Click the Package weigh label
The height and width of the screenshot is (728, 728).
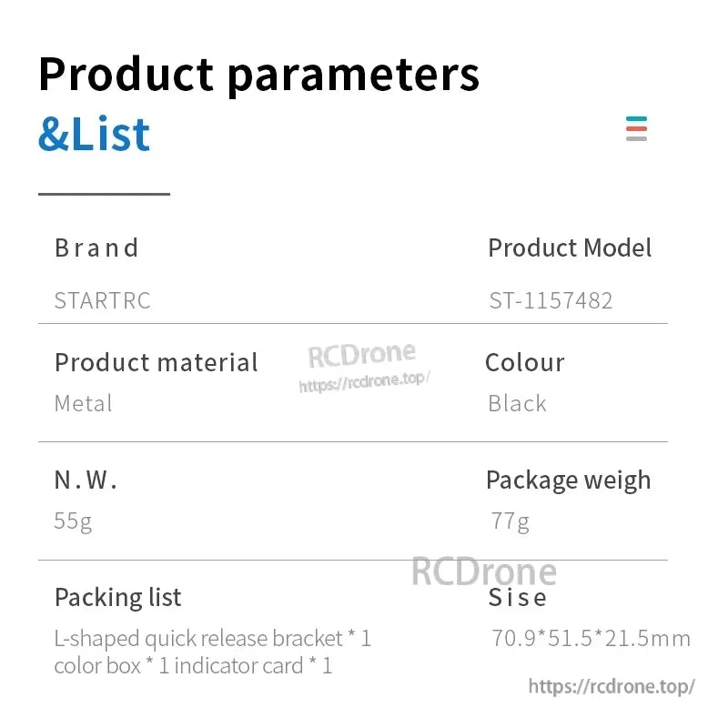(568, 480)
